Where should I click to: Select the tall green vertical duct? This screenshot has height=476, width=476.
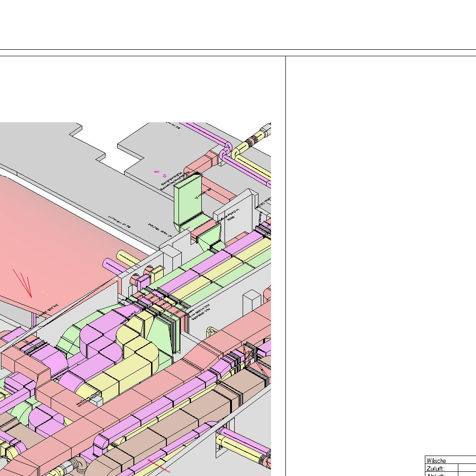(187, 199)
